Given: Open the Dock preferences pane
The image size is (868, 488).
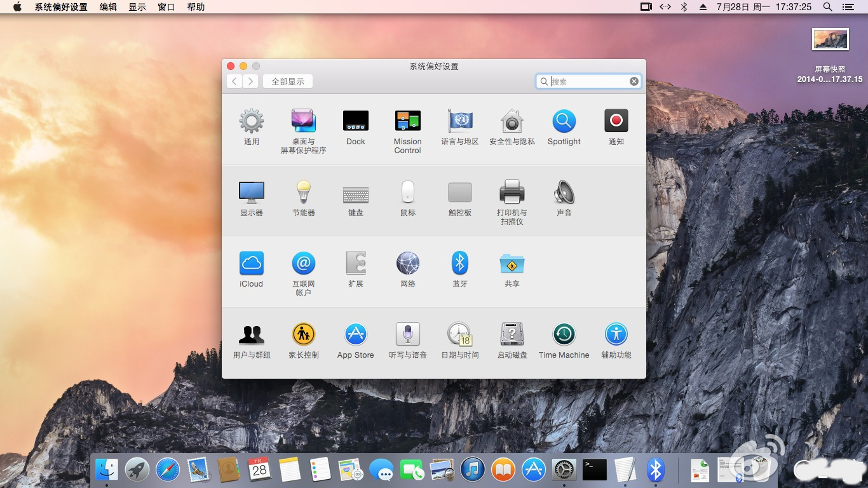Looking at the screenshot, I should pos(356,121).
